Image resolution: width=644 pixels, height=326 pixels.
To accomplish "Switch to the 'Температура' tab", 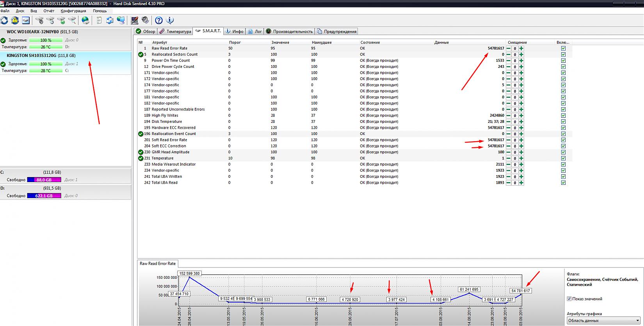I will pyautogui.click(x=175, y=31).
